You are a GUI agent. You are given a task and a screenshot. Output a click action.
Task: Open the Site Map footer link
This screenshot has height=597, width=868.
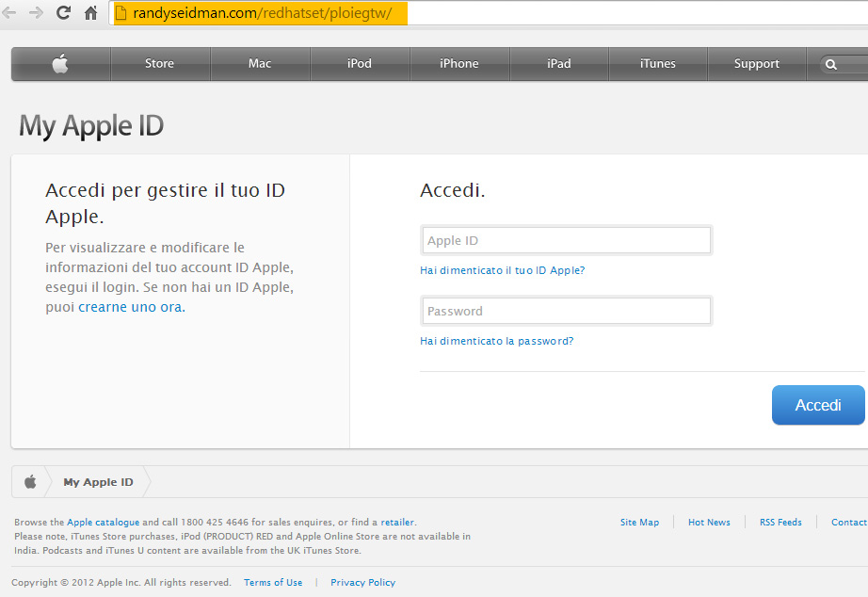(639, 523)
